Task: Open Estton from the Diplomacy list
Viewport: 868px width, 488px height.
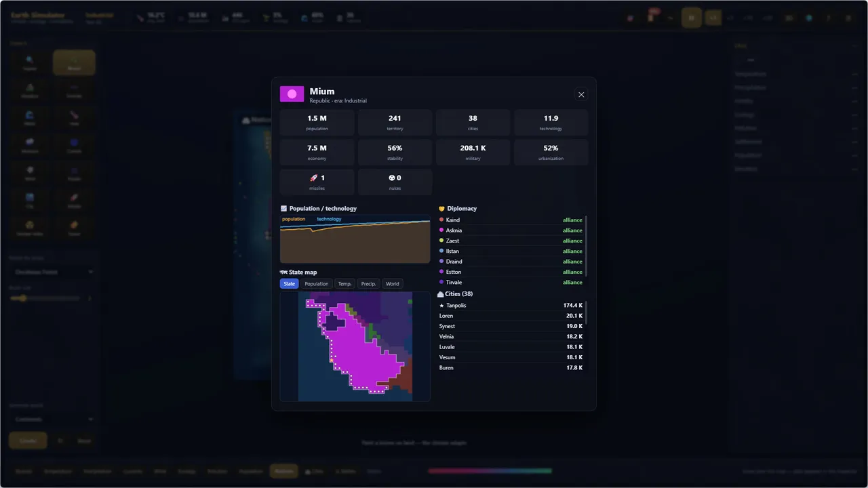Action: click(x=511, y=272)
